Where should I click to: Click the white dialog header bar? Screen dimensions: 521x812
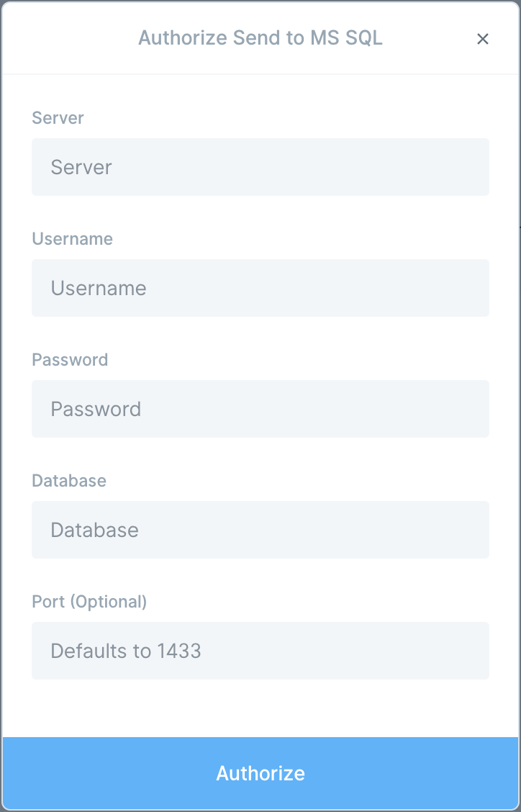tap(260, 38)
